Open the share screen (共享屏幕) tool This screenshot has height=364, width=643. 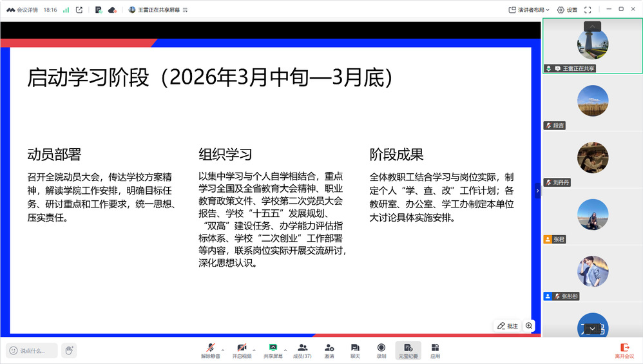click(273, 350)
